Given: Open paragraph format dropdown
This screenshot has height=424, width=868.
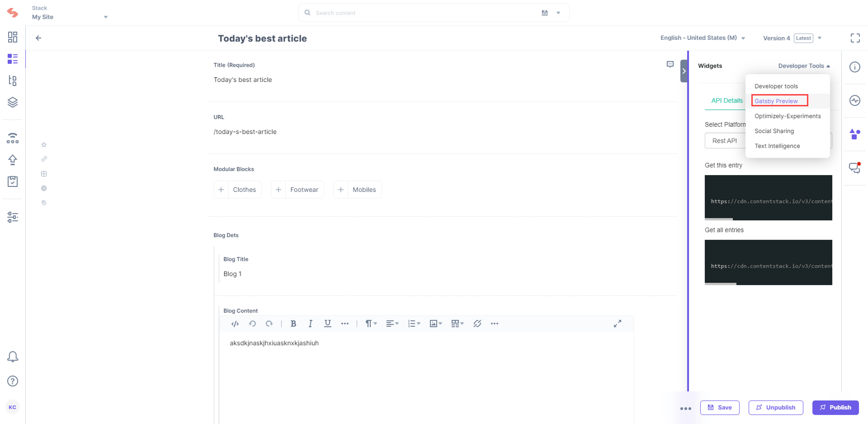Looking at the screenshot, I should [371, 324].
